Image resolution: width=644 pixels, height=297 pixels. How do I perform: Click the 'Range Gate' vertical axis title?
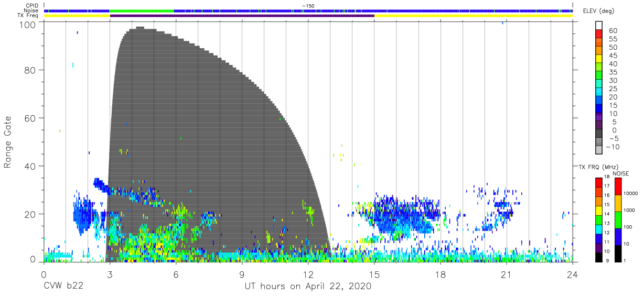point(8,141)
